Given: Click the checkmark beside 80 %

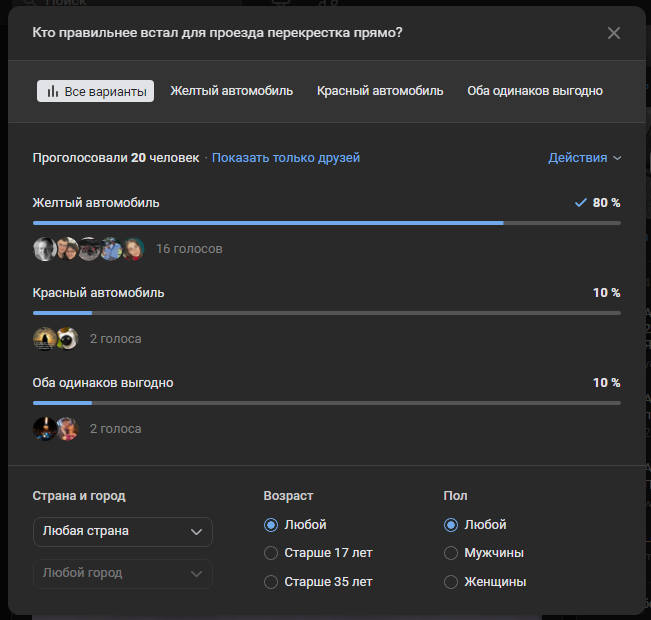Looking at the screenshot, I should [x=580, y=203].
